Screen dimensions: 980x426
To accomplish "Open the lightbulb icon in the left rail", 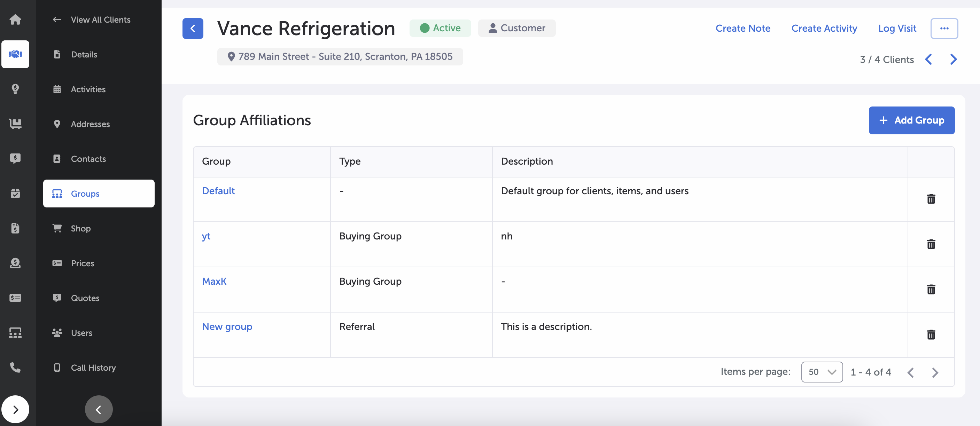I will coord(15,89).
